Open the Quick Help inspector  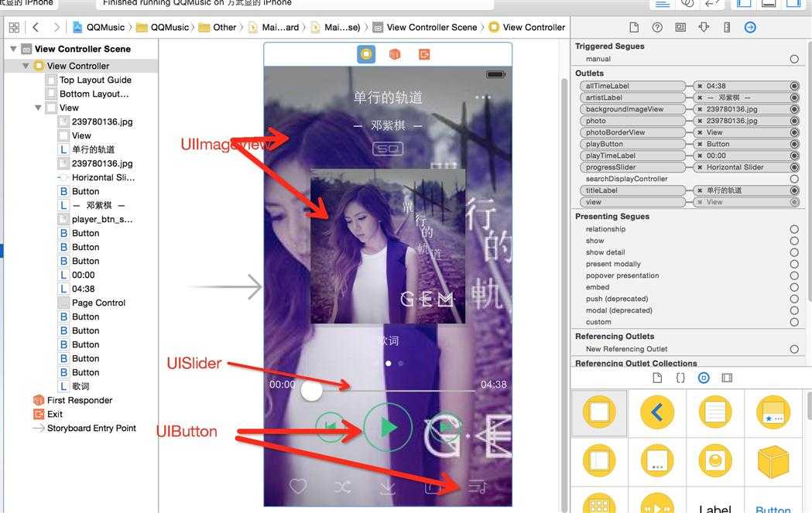[657, 27]
